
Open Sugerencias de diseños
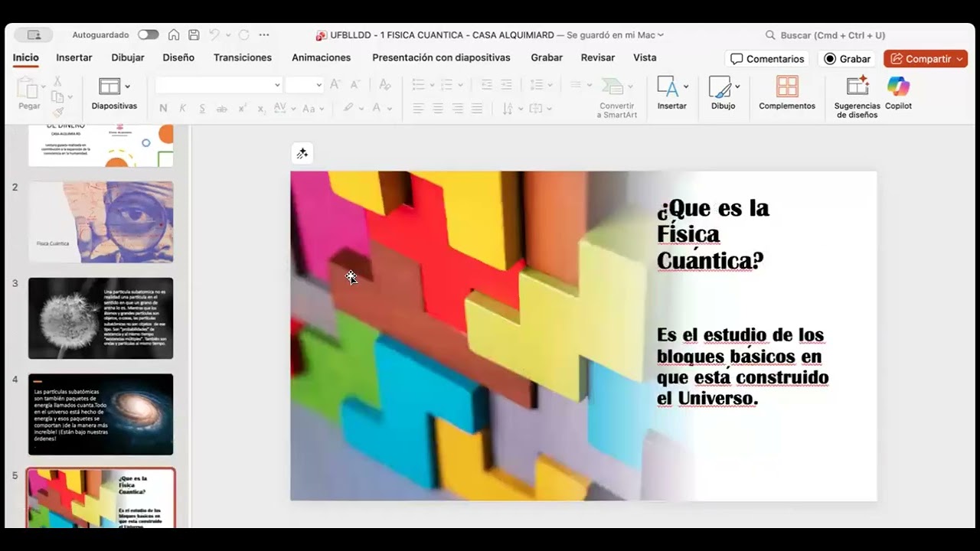pos(857,96)
